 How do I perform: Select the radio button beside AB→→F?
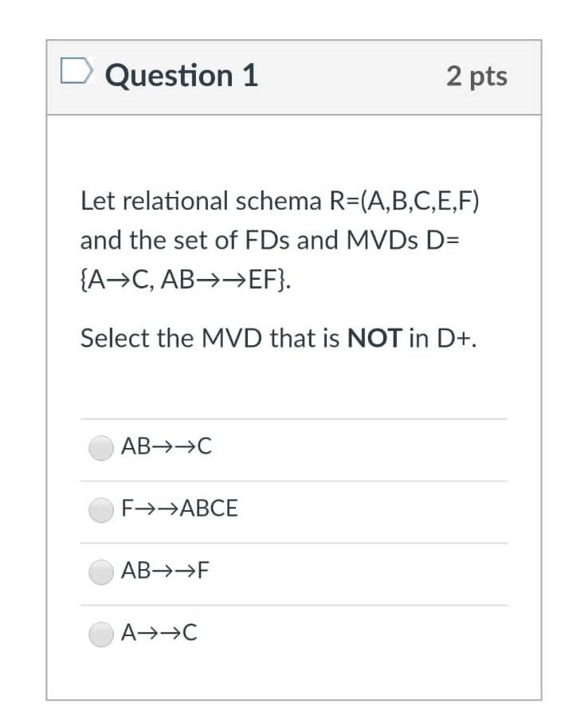coord(100,571)
